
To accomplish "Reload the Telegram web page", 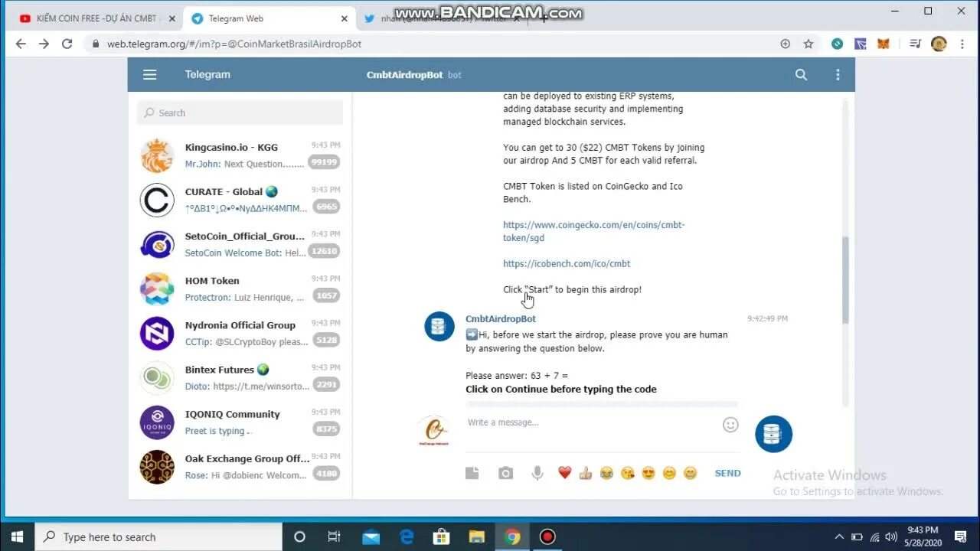I will 67,44.
